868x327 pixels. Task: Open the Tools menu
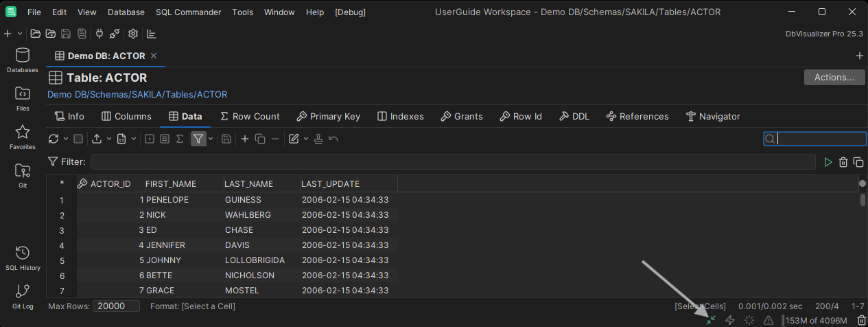[243, 12]
